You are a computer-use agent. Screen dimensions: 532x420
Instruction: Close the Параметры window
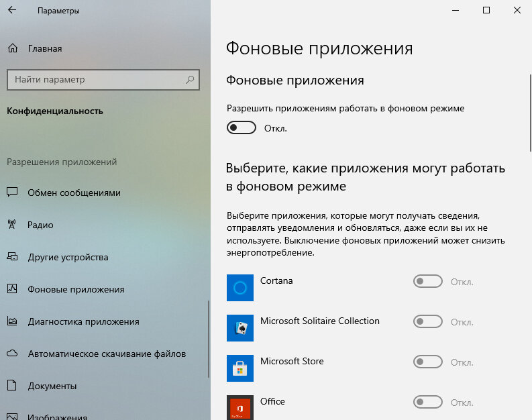[517, 10]
